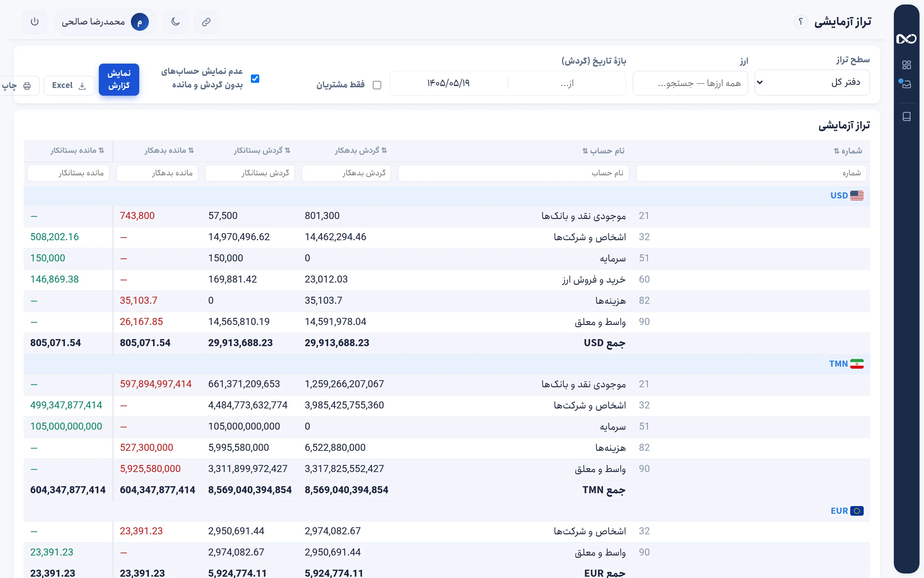
Task: Select value 35,103.7 in red
Action: click(x=138, y=300)
